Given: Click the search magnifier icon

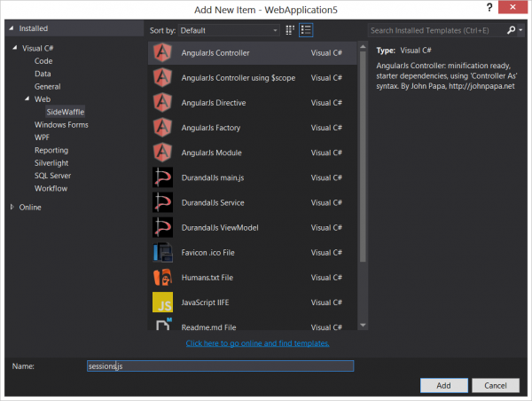Looking at the screenshot, I should click(x=511, y=30).
